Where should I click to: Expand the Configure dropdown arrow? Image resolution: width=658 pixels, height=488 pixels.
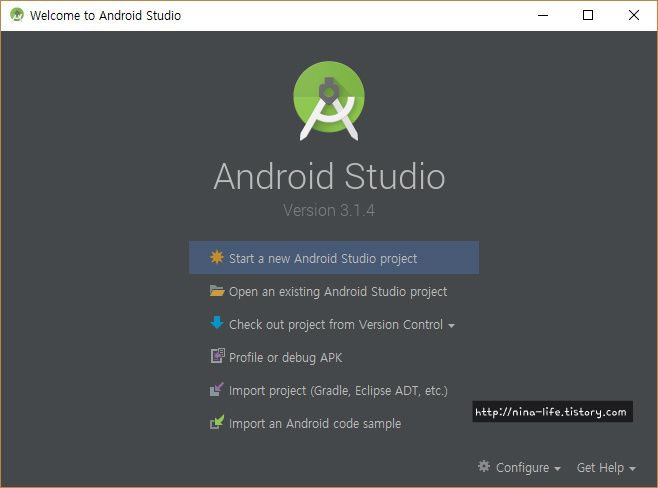tap(557, 469)
